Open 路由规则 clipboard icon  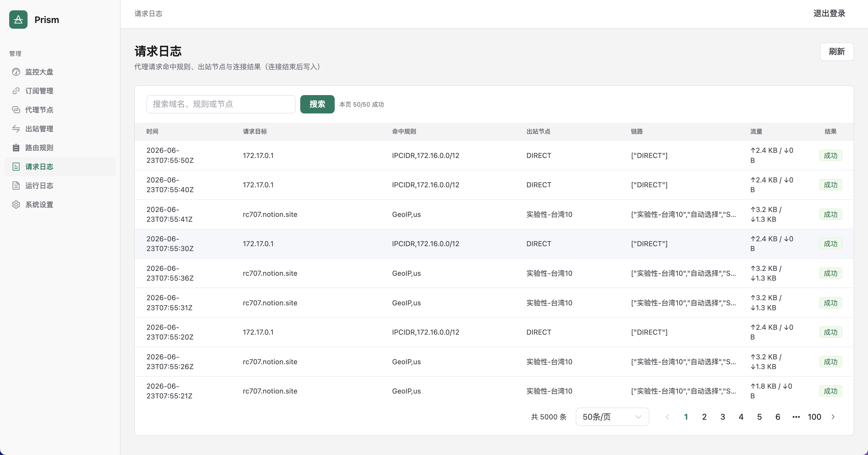[x=16, y=148]
